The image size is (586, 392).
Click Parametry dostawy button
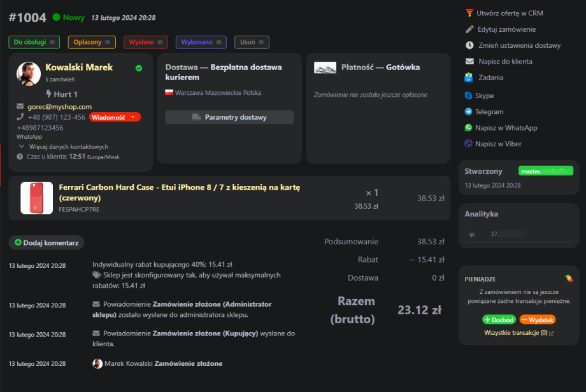229,117
